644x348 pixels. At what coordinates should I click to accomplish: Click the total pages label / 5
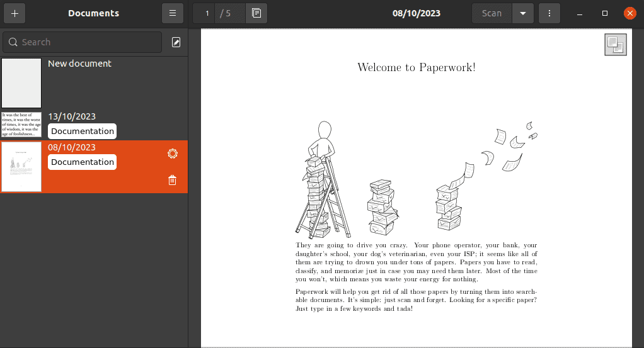pos(225,13)
